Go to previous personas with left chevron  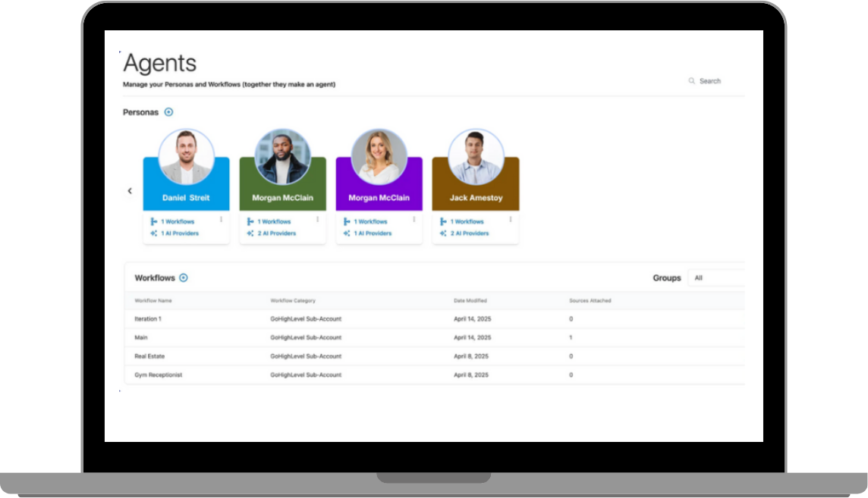coord(130,191)
